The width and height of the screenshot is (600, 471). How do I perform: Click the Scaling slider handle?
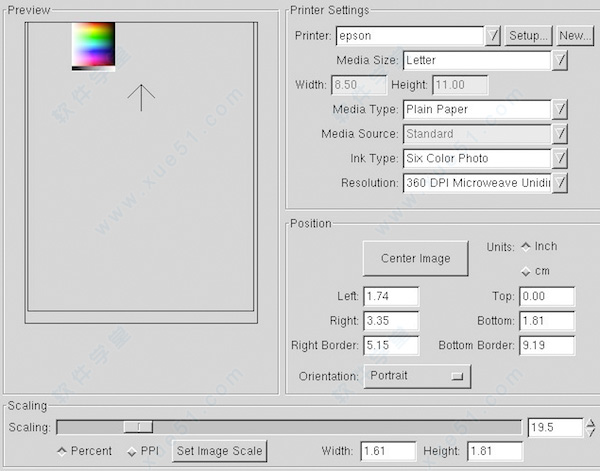[x=138, y=427]
